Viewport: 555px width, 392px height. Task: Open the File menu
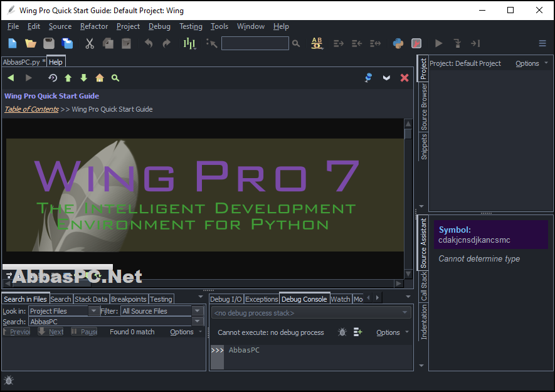click(x=13, y=26)
